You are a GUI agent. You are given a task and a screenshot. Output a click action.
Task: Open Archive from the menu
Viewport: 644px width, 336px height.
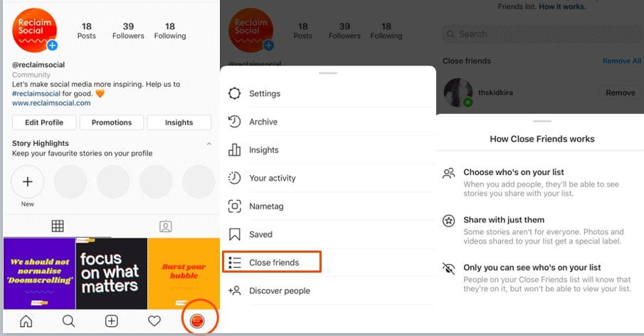(x=263, y=122)
